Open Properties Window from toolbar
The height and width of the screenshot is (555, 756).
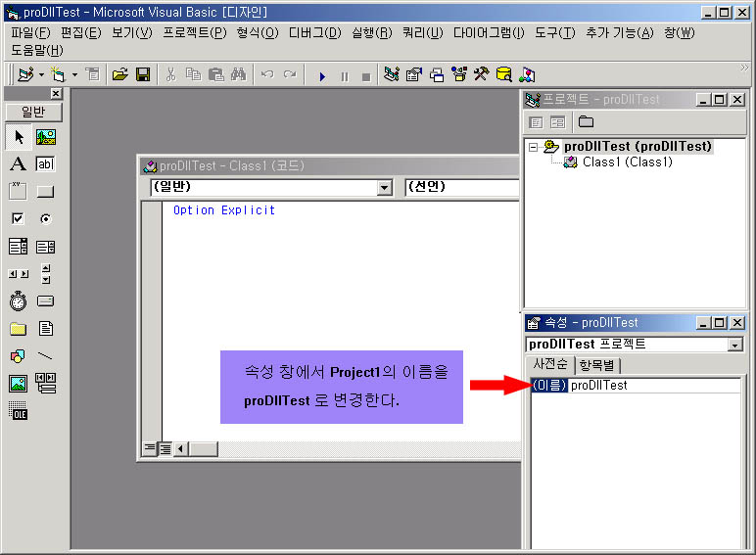point(414,74)
